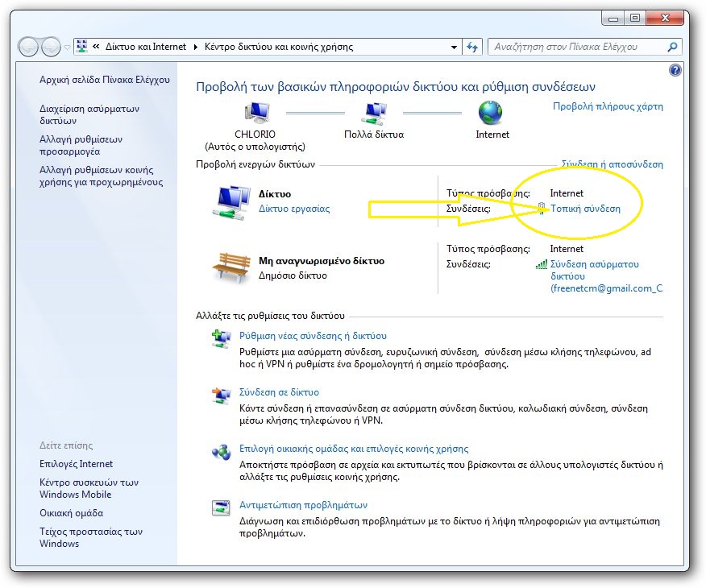This screenshot has width=706, height=588.
Task: Click the Forward navigation arrow button
Action: (x=51, y=47)
